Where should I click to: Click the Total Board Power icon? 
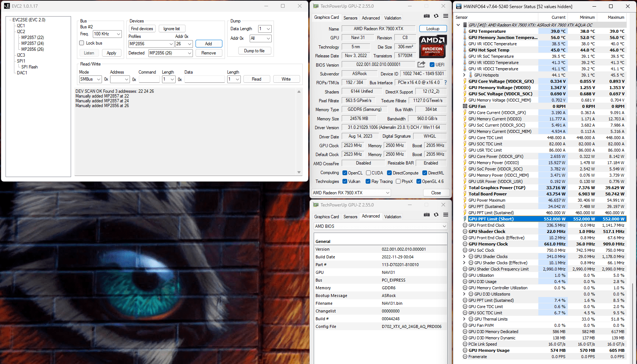point(465,194)
